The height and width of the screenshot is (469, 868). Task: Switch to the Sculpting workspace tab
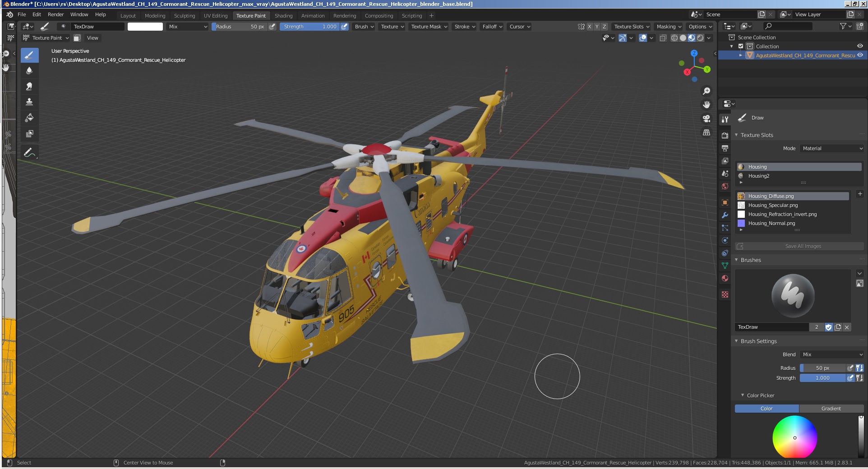[x=185, y=15]
